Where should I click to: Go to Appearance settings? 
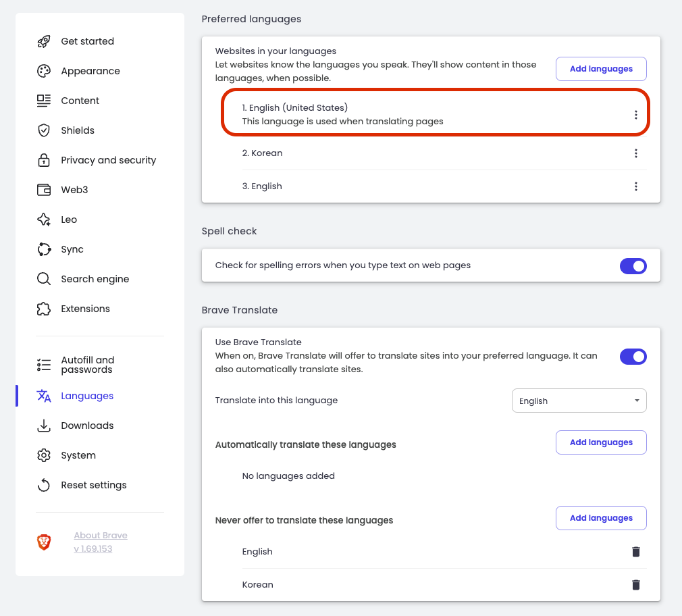[90, 71]
